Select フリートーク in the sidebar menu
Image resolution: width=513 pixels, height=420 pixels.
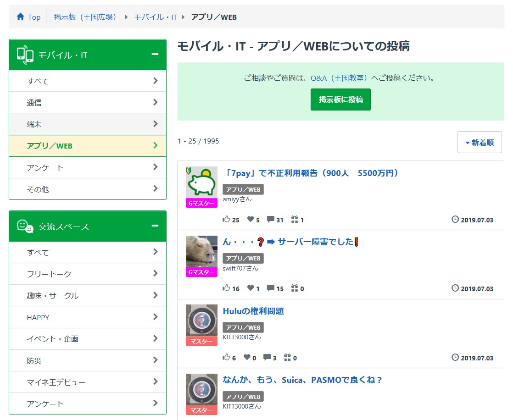pyautogui.click(x=87, y=274)
